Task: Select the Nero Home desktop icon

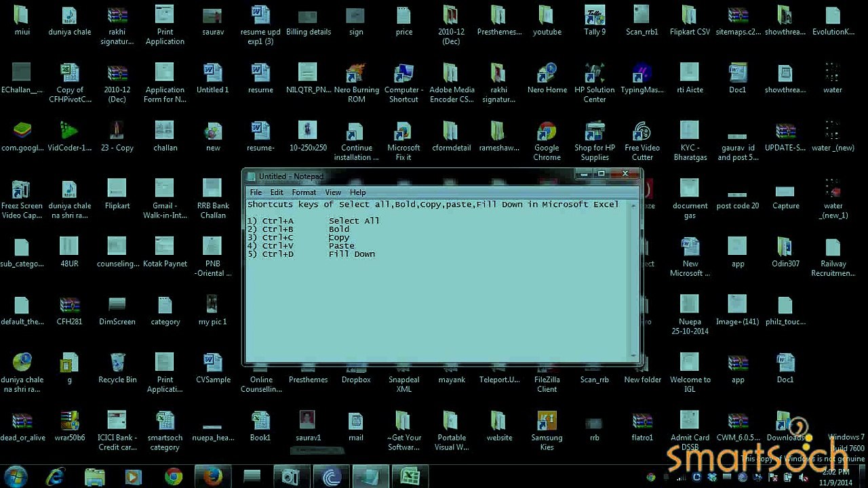Action: (547, 79)
